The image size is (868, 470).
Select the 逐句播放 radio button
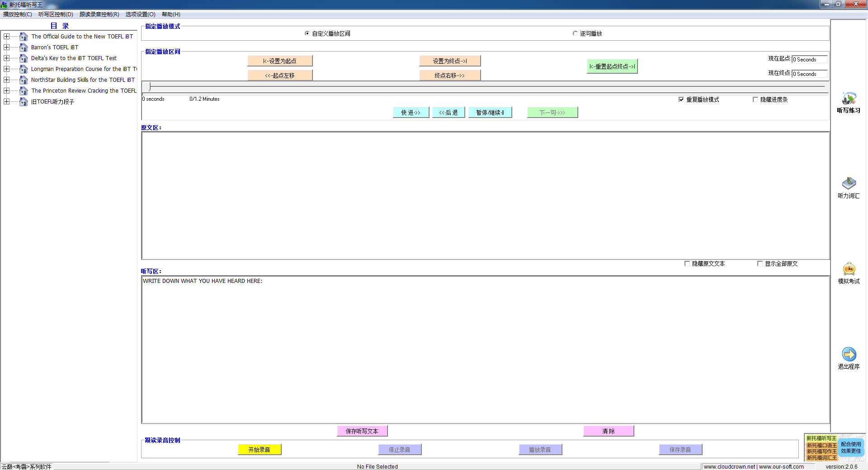point(575,33)
